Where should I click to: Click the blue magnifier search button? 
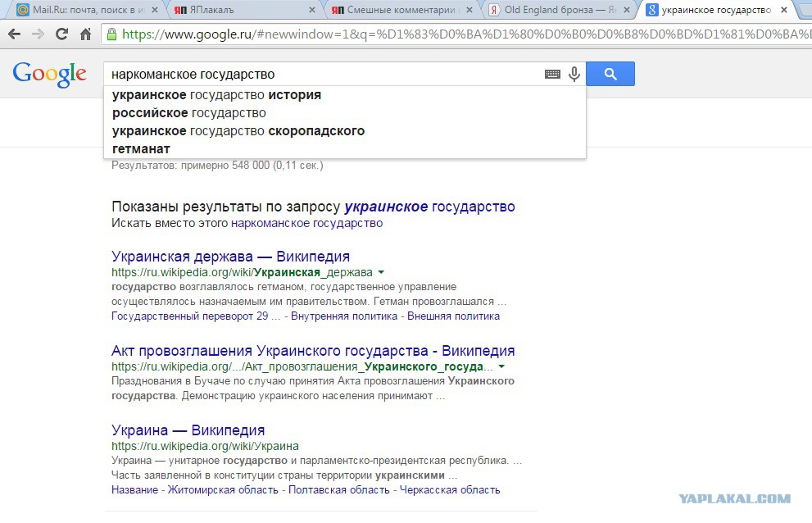point(610,74)
